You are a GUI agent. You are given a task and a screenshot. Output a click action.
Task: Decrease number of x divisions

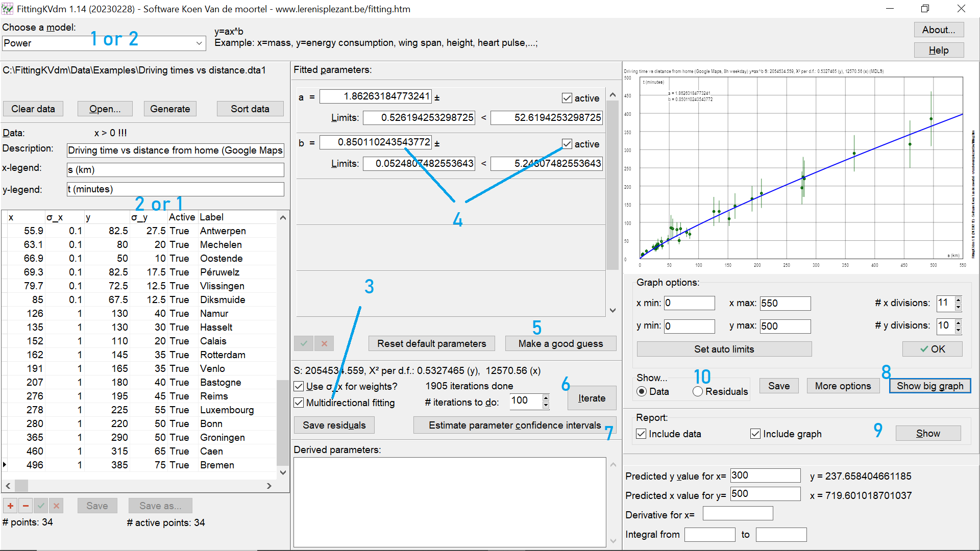point(958,307)
